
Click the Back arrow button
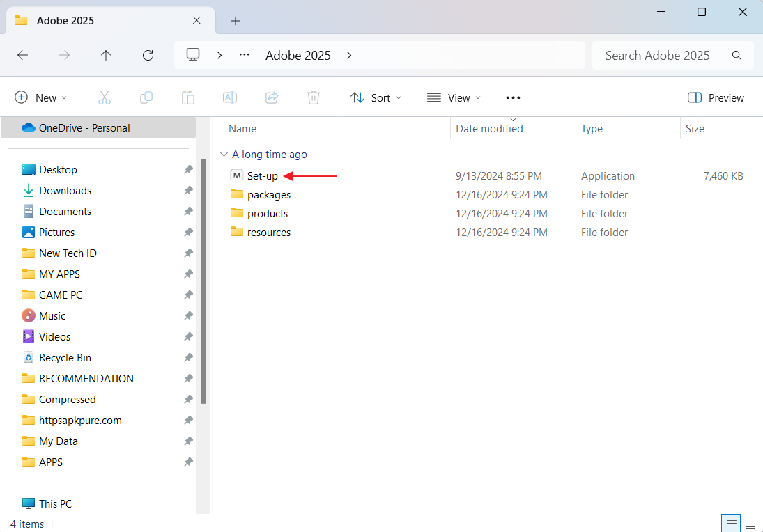pyautogui.click(x=22, y=56)
